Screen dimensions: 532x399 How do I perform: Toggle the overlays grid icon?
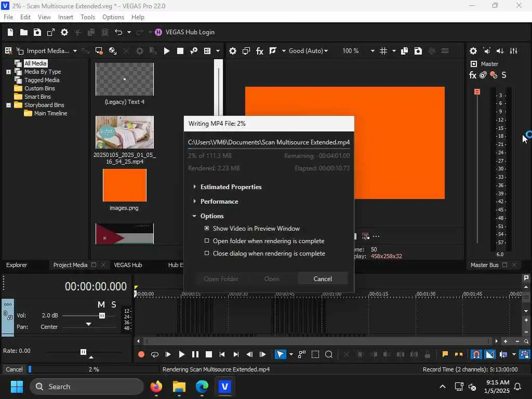(383, 51)
